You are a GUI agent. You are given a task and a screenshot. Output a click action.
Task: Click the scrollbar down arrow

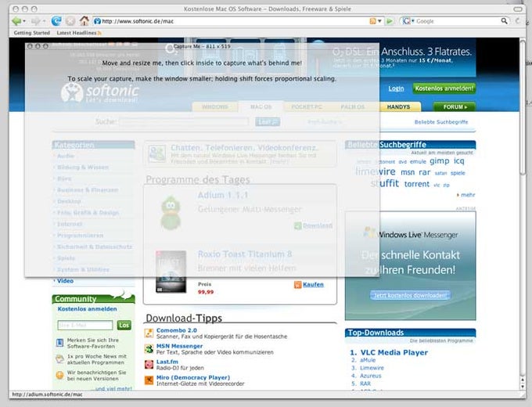pos(523,387)
